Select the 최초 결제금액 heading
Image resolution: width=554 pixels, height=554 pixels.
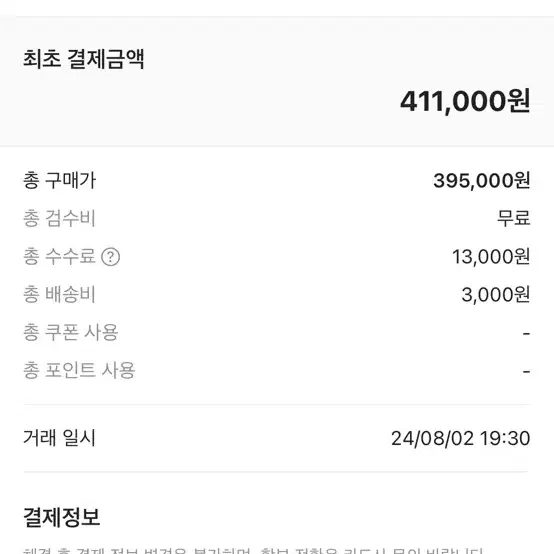click(84, 59)
